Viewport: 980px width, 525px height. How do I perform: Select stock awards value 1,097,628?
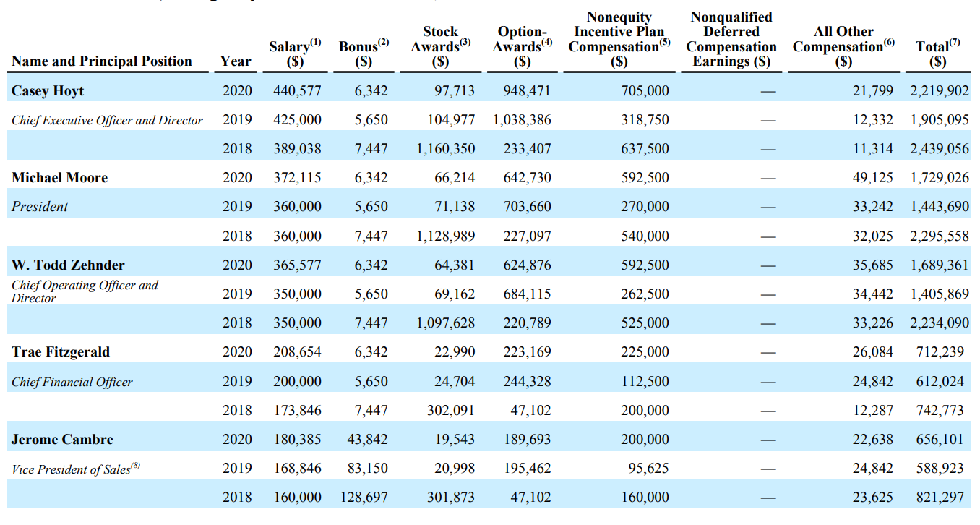tap(446, 323)
